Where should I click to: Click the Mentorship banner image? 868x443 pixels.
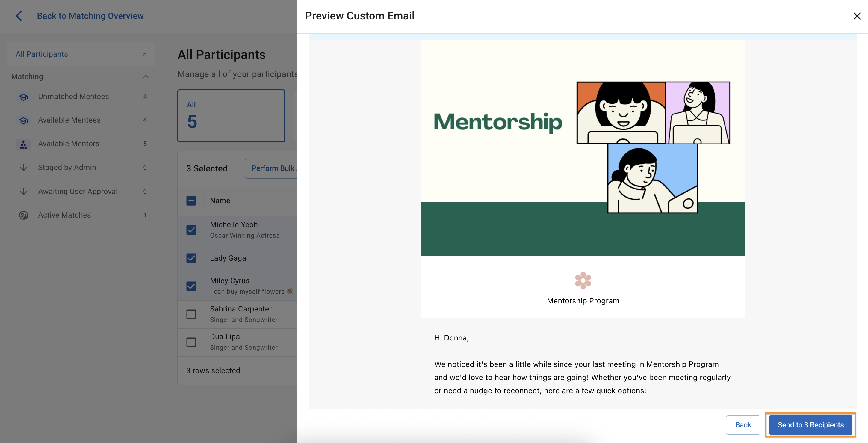(583, 148)
